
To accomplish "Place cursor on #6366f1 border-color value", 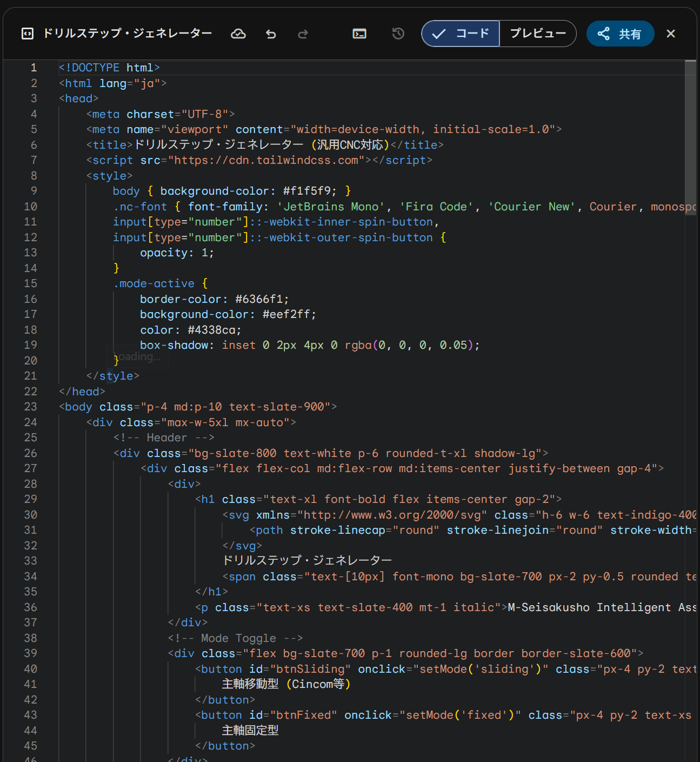I will click(259, 299).
